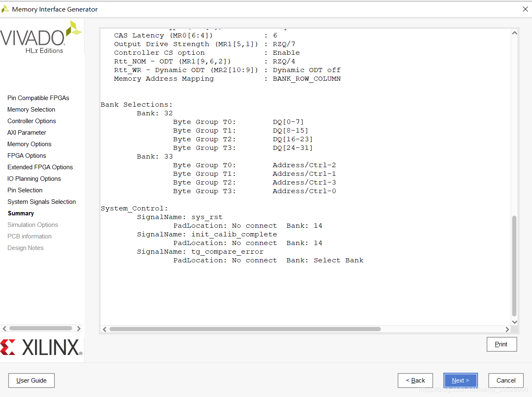The height and width of the screenshot is (397, 532).
Task: Click the 'Output Drive Strength' RZQ/7 line
Action: (205, 44)
